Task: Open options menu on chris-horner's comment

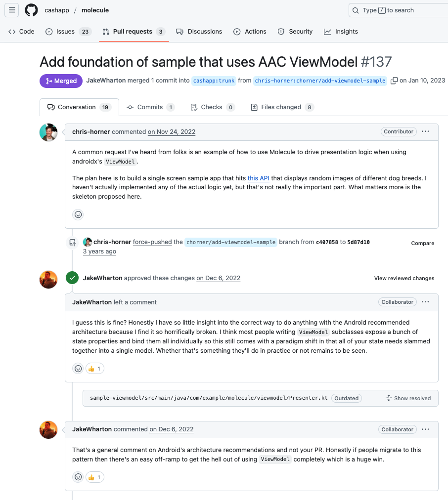Action: coord(425,131)
